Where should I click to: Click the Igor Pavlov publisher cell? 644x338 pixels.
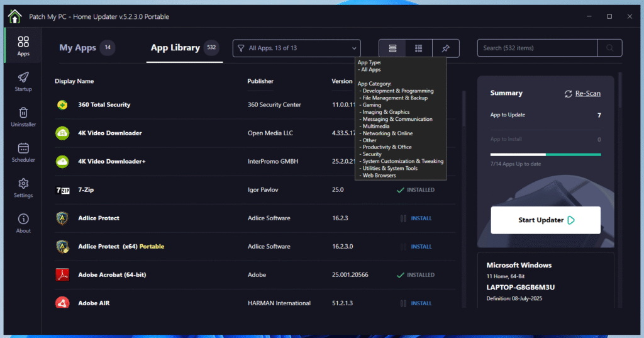(263, 189)
